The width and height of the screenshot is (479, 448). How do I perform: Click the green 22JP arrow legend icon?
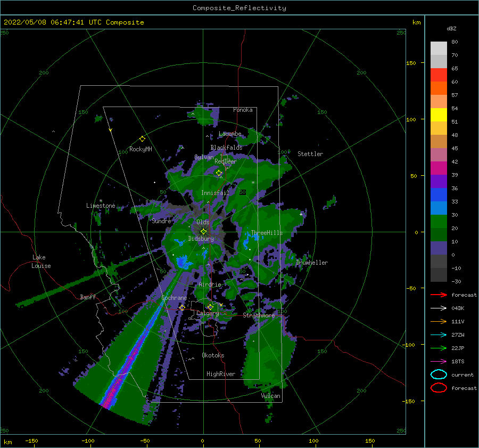click(439, 348)
